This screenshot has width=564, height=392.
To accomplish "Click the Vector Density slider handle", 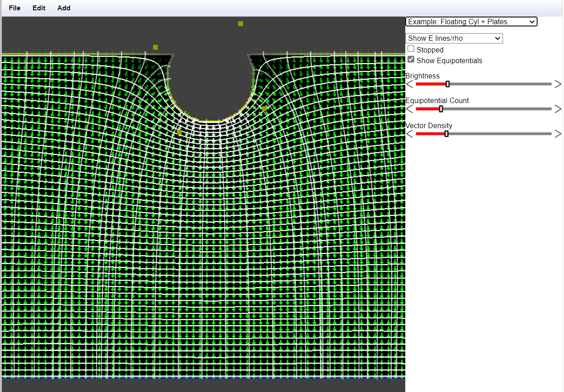I will pyautogui.click(x=447, y=134).
